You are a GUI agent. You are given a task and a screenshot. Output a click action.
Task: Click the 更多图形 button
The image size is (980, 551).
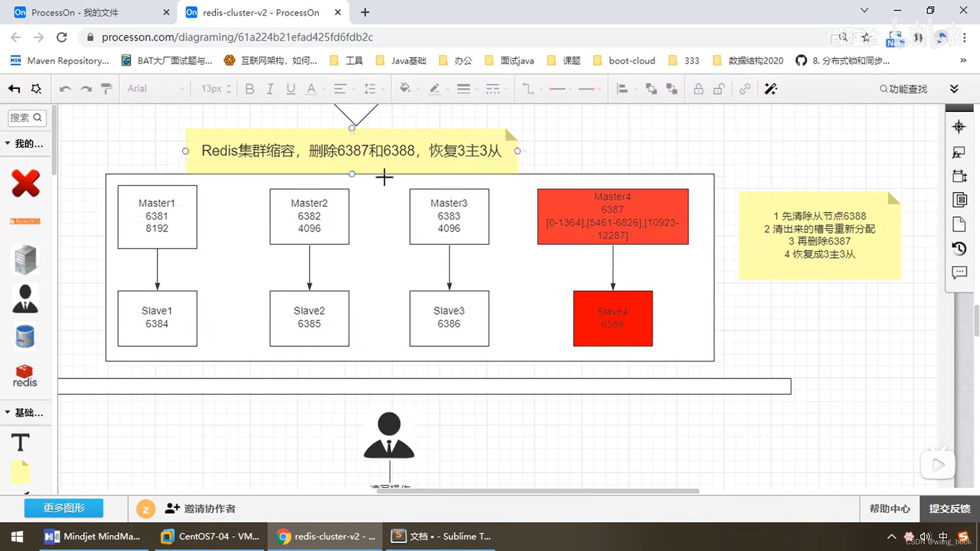(63, 508)
